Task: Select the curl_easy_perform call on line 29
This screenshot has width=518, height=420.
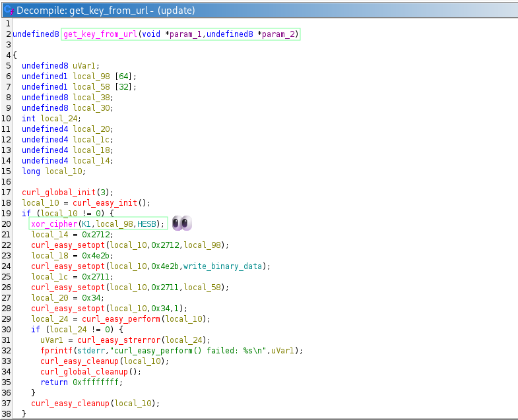Action: tap(121, 319)
